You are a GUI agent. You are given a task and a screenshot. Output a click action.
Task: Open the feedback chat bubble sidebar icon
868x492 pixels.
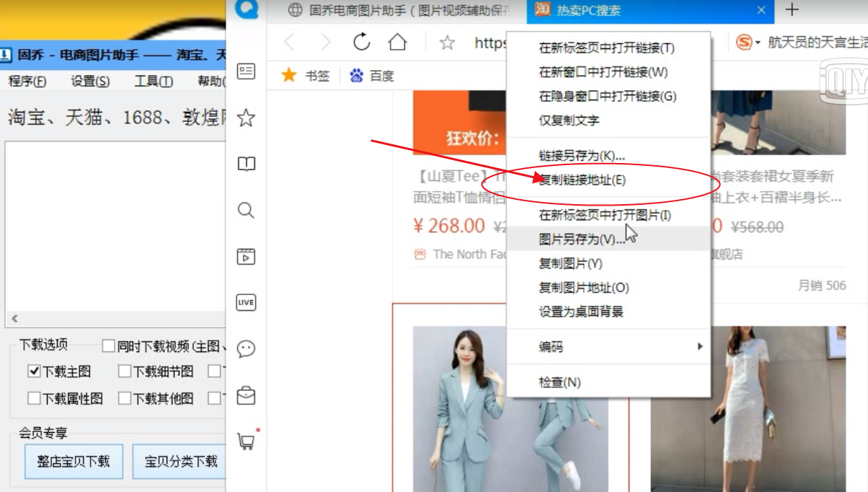[246, 348]
